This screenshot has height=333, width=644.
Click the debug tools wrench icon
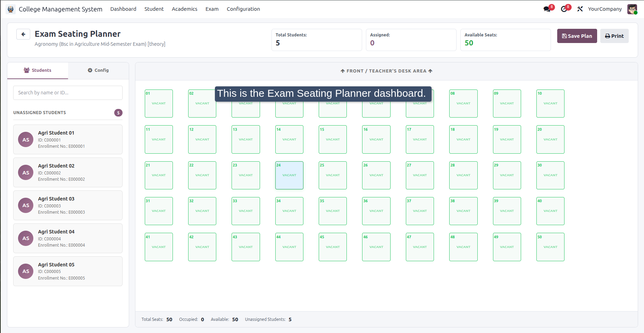pos(580,9)
